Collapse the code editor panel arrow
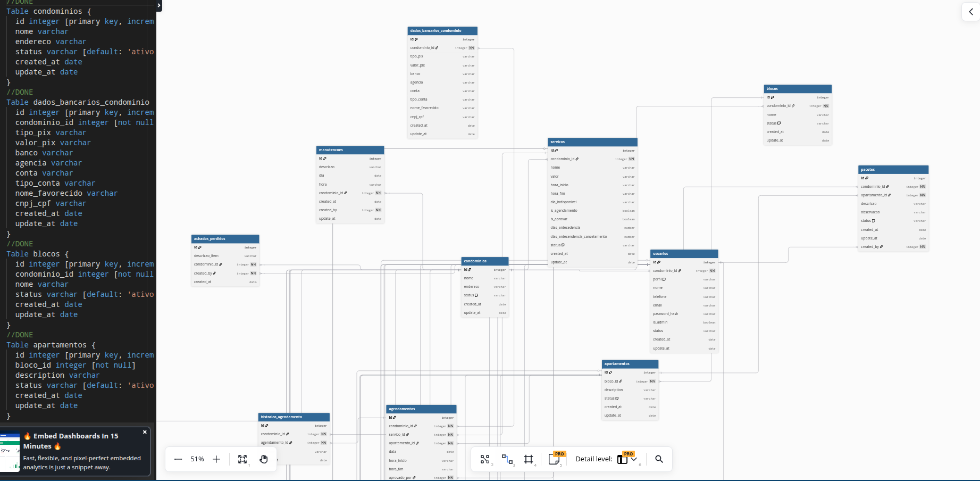The image size is (980, 481). pos(159,6)
